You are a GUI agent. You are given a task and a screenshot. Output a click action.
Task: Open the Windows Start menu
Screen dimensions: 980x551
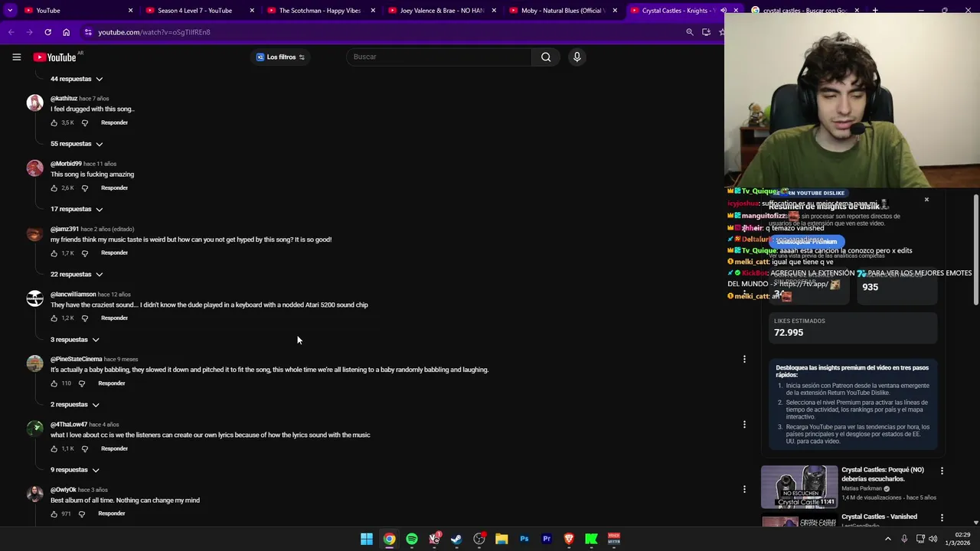coord(367,539)
